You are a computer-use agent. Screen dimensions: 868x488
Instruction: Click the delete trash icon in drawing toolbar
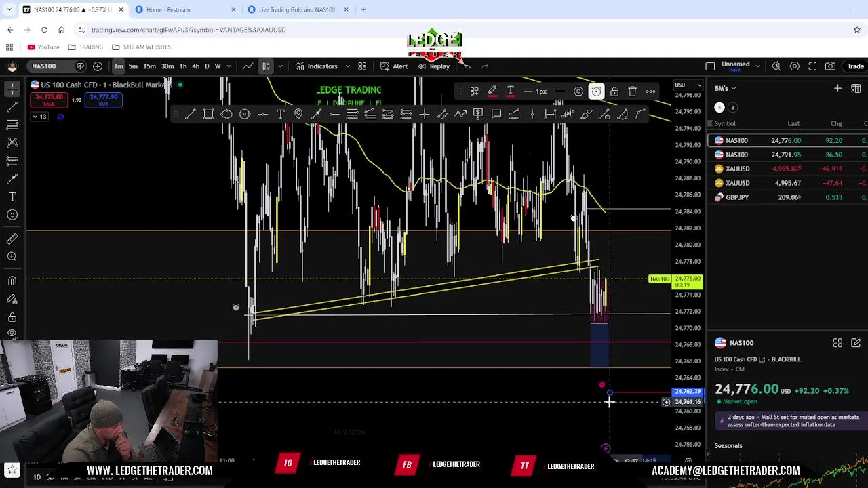point(632,91)
